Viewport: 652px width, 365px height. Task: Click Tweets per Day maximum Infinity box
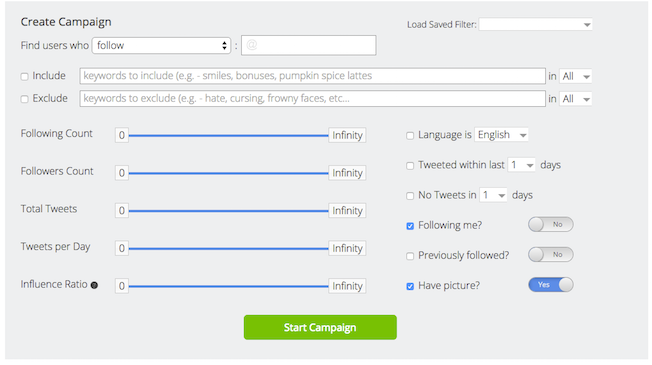[347, 248]
